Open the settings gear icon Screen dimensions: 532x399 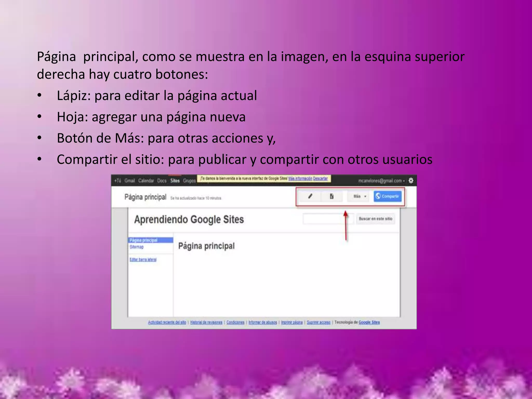[x=411, y=180]
